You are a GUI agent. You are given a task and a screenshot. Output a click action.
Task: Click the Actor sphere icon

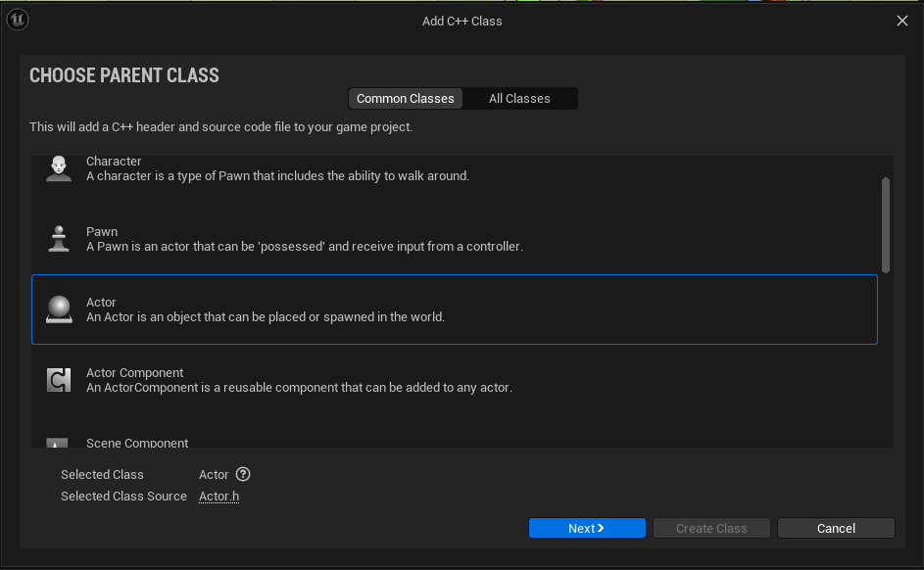59,309
